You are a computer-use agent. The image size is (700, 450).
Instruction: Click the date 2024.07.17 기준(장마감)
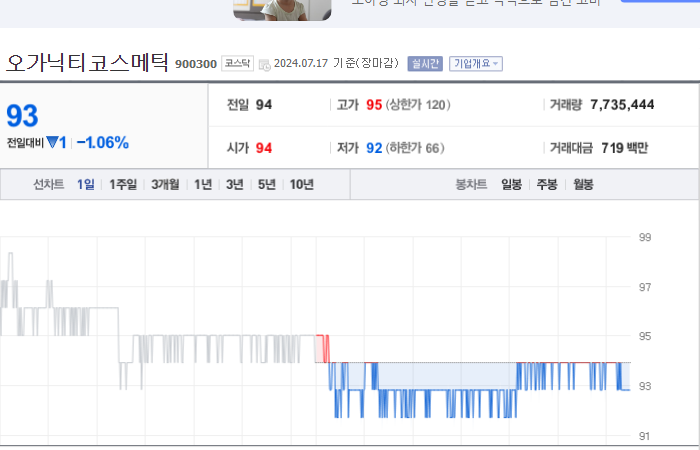pos(336,63)
